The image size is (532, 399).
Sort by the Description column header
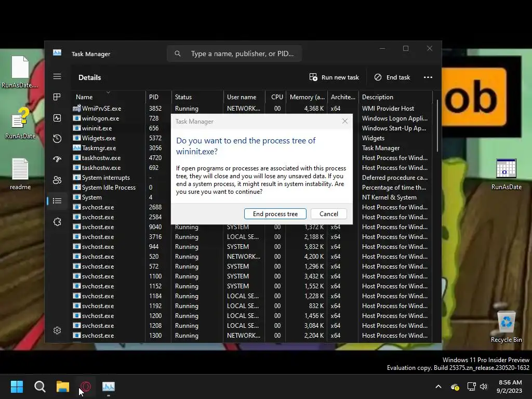tap(395, 97)
